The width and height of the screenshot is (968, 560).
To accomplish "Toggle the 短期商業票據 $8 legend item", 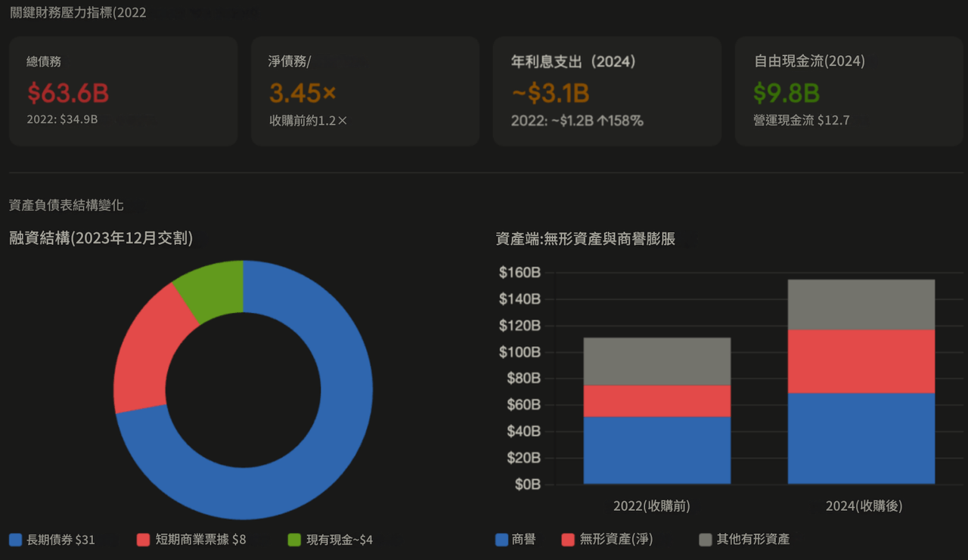I will (191, 540).
